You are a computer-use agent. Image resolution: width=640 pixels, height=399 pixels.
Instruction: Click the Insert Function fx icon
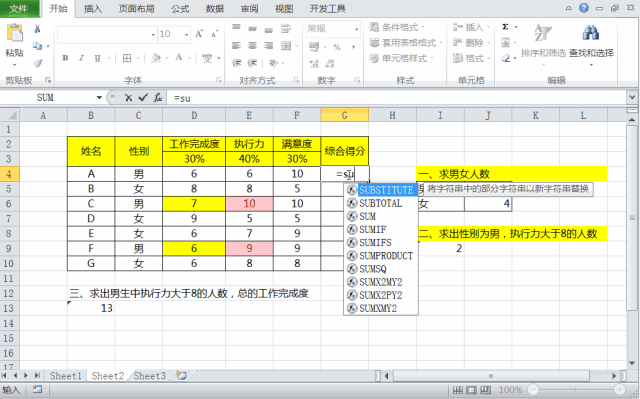click(x=158, y=98)
